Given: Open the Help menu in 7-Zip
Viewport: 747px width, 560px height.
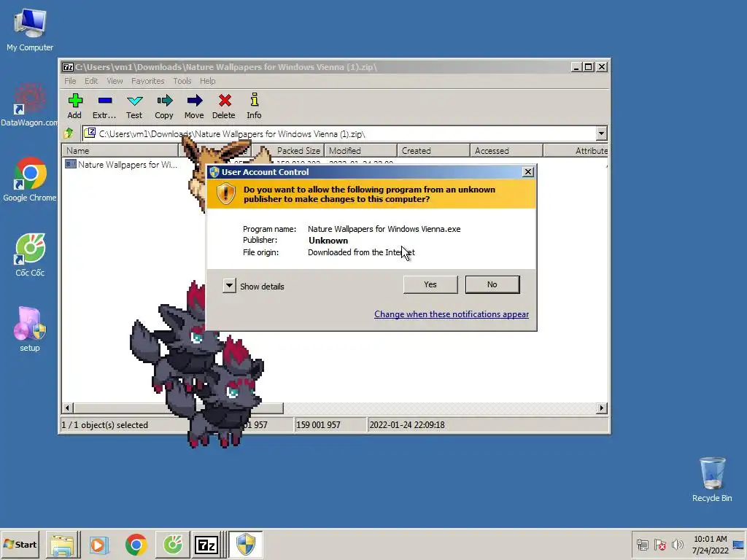Looking at the screenshot, I should pyautogui.click(x=207, y=81).
